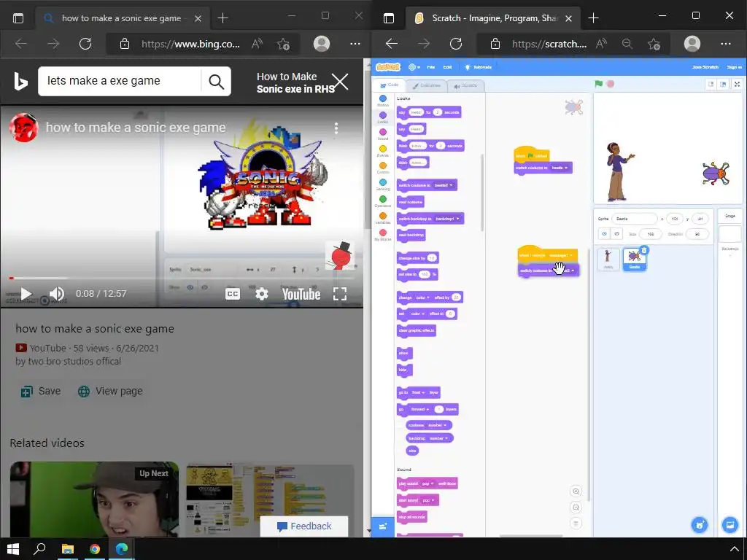Click the green flag to run project

pos(598,84)
